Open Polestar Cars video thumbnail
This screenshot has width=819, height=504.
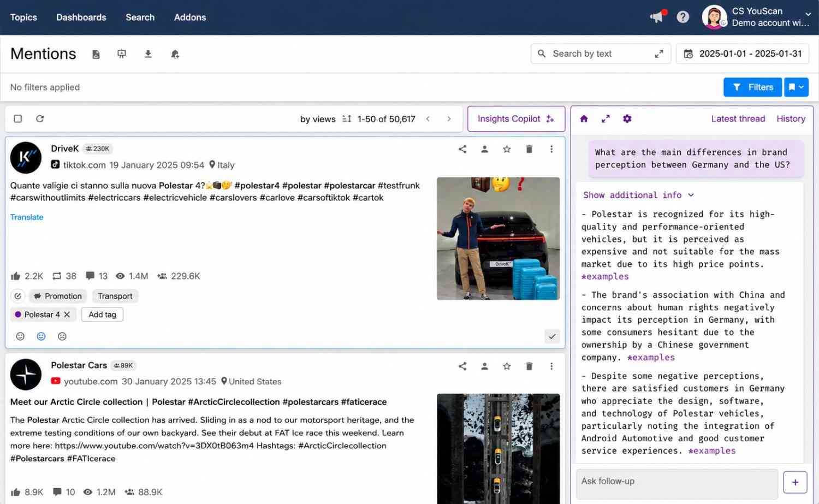pos(498,449)
